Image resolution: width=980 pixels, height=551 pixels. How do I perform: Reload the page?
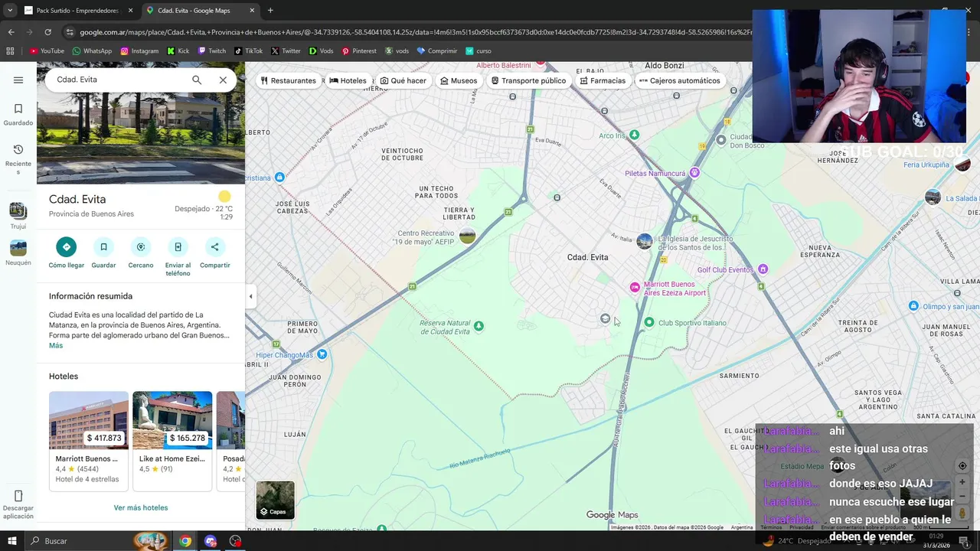pyautogui.click(x=47, y=32)
